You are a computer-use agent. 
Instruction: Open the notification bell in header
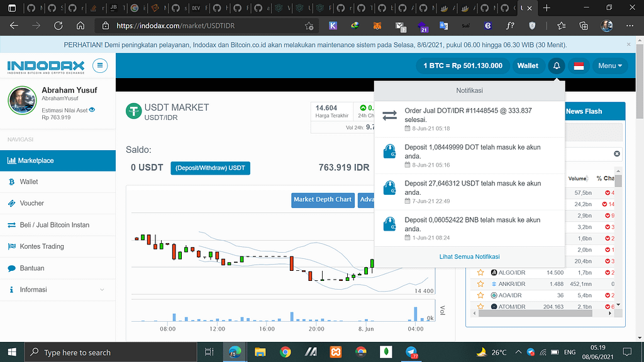pyautogui.click(x=557, y=65)
